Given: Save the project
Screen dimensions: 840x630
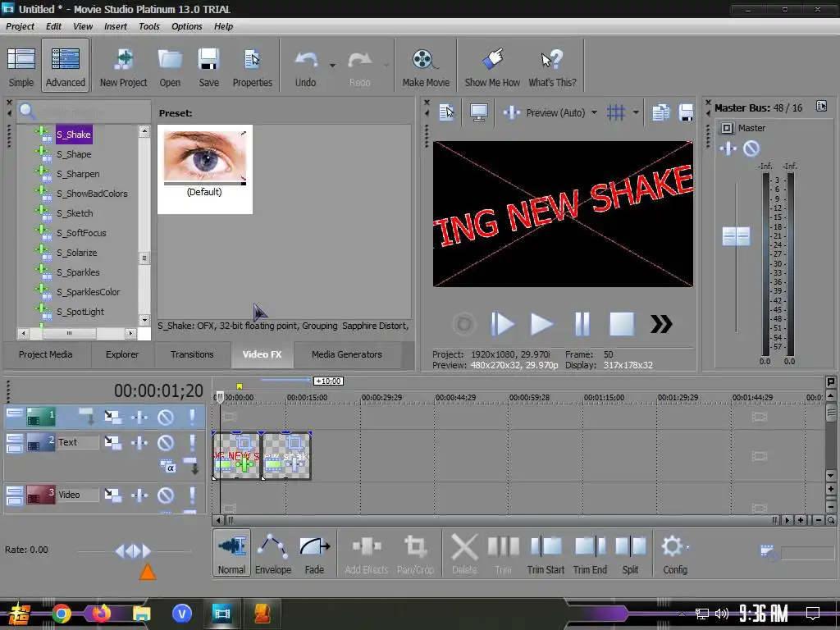Looking at the screenshot, I should point(208,67).
